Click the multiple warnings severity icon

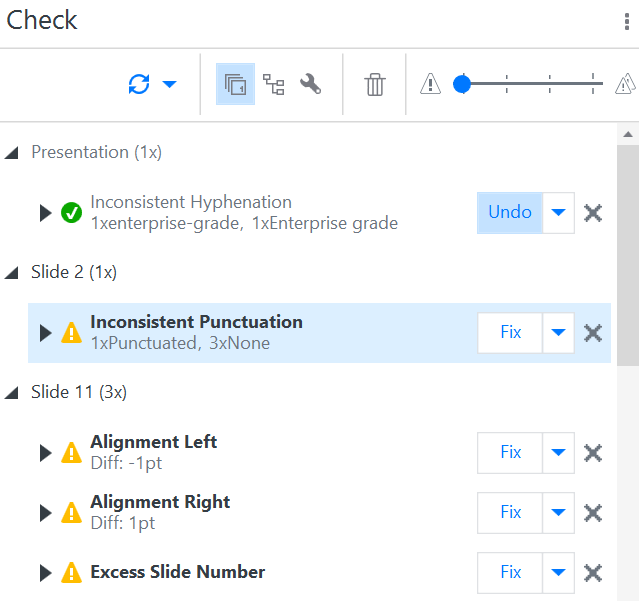(x=625, y=84)
